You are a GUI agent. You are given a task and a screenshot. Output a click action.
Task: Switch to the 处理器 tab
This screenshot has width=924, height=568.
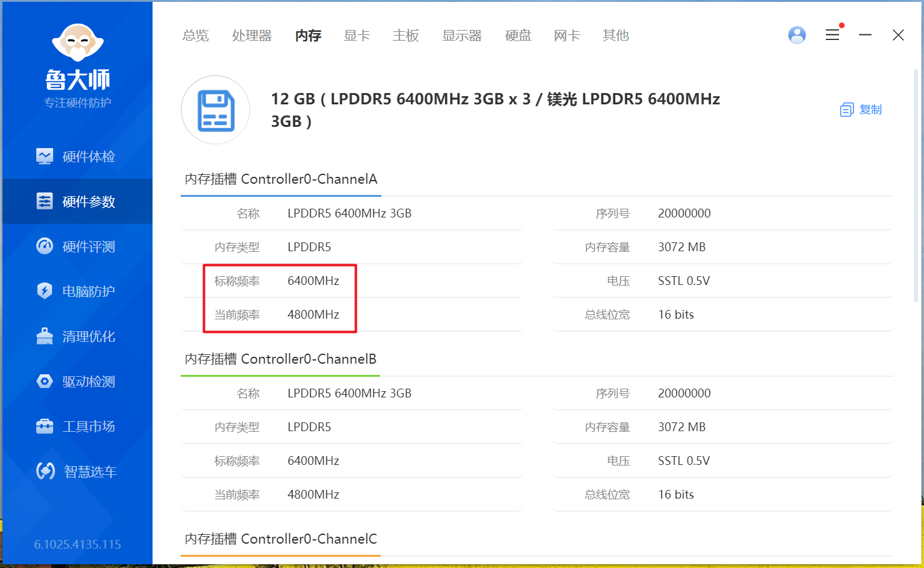(x=252, y=36)
